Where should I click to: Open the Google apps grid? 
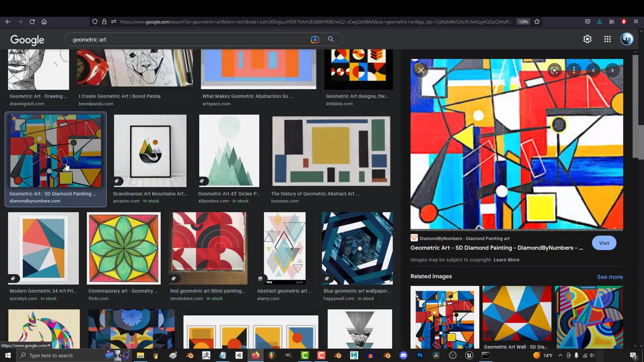tap(607, 39)
